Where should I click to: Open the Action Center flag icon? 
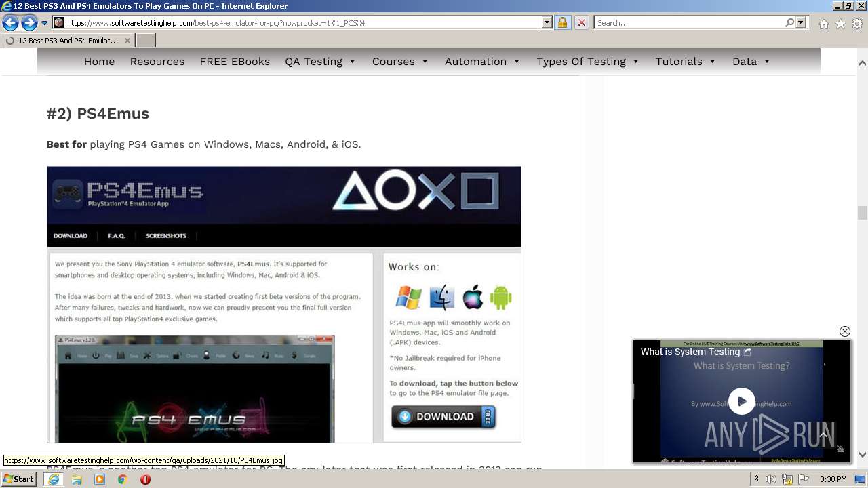[804, 479]
